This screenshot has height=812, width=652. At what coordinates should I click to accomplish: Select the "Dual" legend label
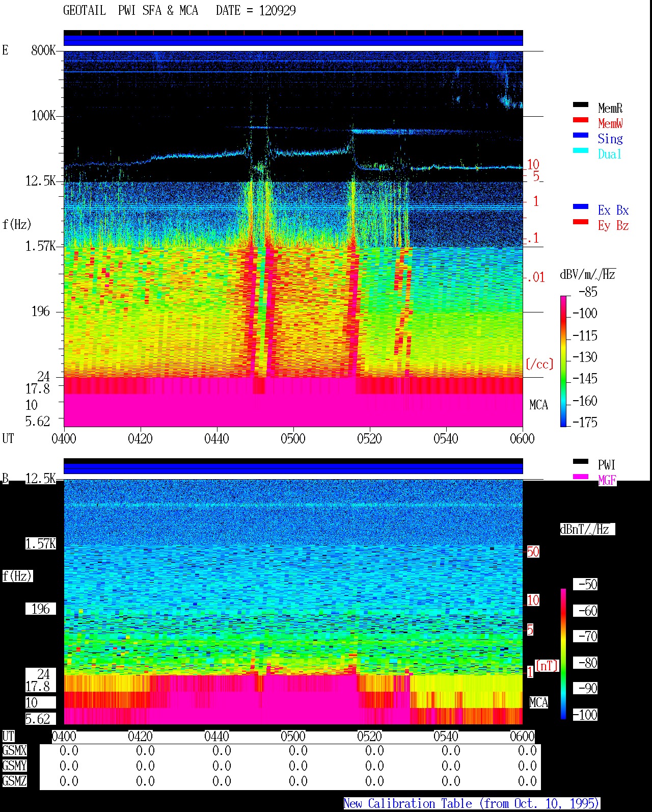point(610,154)
